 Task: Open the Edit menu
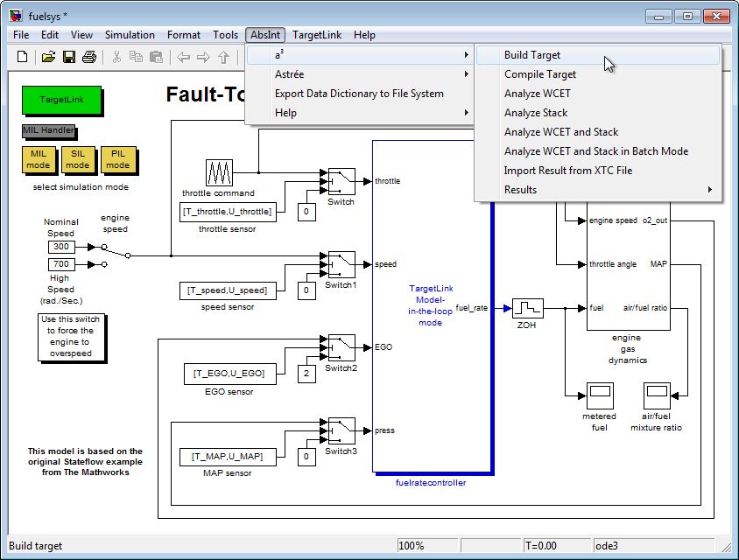(50, 35)
